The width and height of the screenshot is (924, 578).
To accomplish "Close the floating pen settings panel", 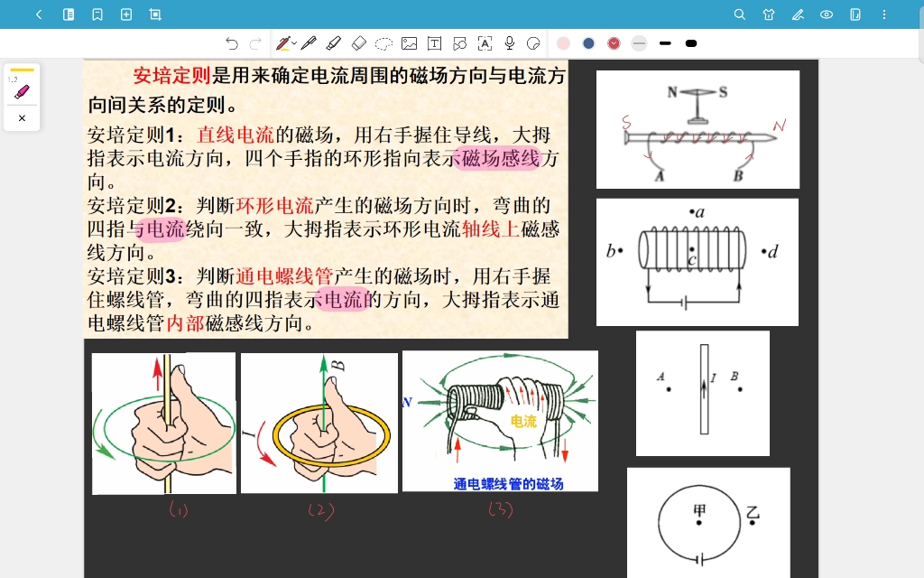I will [22, 117].
